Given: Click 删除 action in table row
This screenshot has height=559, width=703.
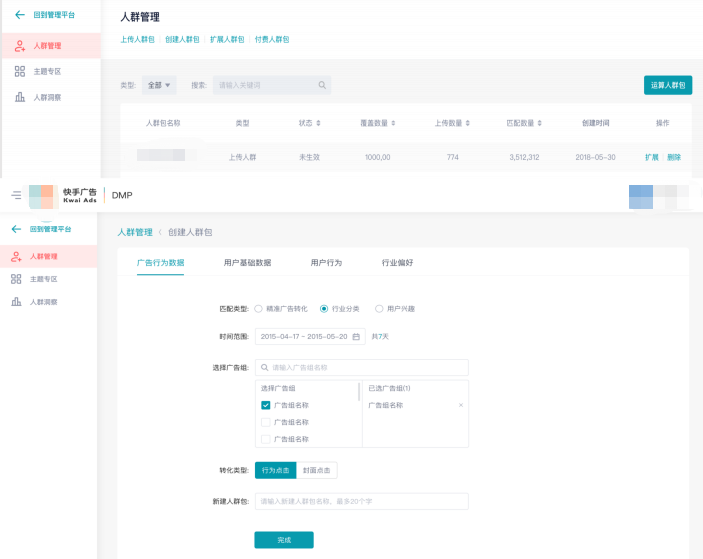Looking at the screenshot, I should coord(674,157).
